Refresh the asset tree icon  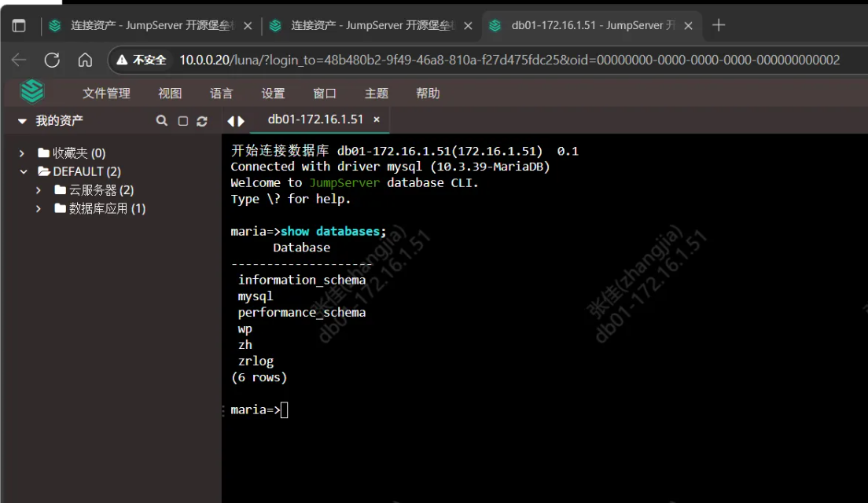tap(202, 121)
